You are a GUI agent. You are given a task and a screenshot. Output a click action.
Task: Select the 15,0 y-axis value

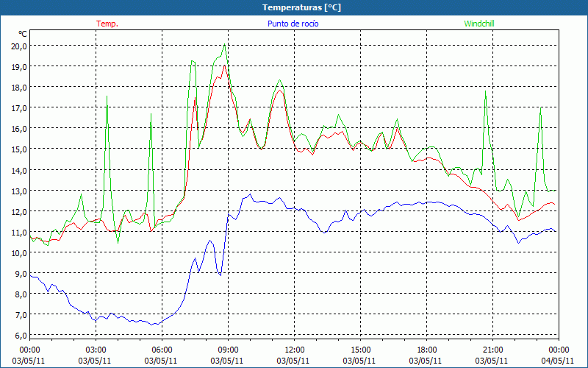pos(19,149)
